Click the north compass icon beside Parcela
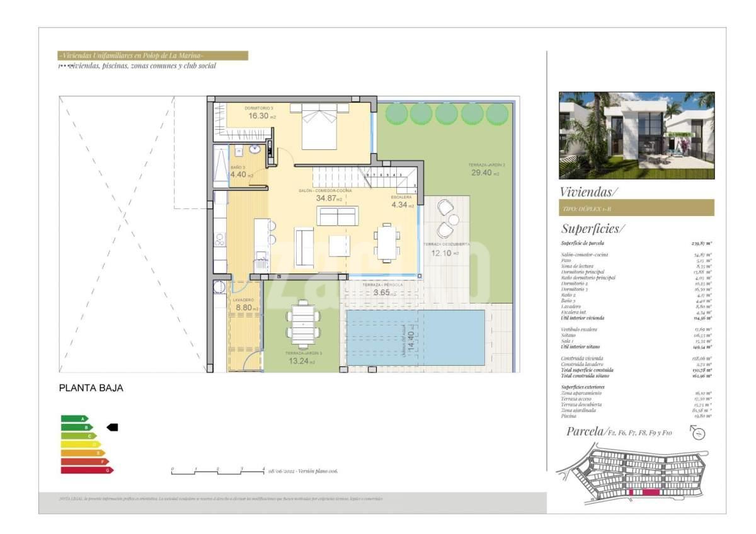Image resolution: width=756 pixels, height=534 pixels. (698, 432)
